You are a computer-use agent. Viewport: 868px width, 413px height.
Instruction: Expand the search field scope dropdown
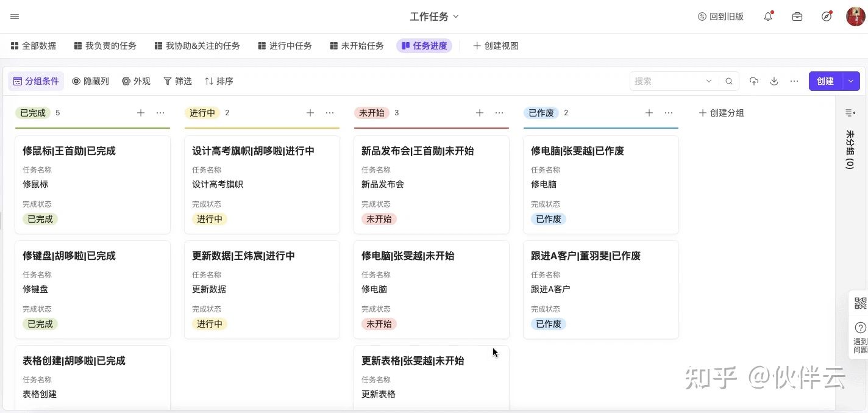(709, 81)
